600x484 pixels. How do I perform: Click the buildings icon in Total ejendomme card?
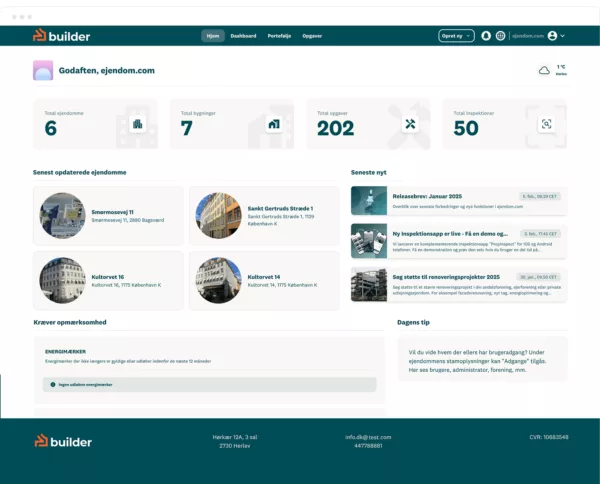[137, 124]
